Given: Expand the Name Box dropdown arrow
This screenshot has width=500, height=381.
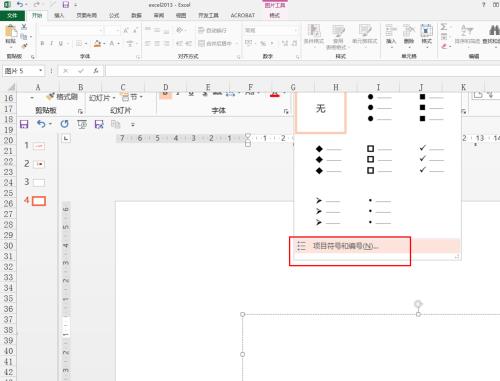Looking at the screenshot, I should tap(40, 71).
